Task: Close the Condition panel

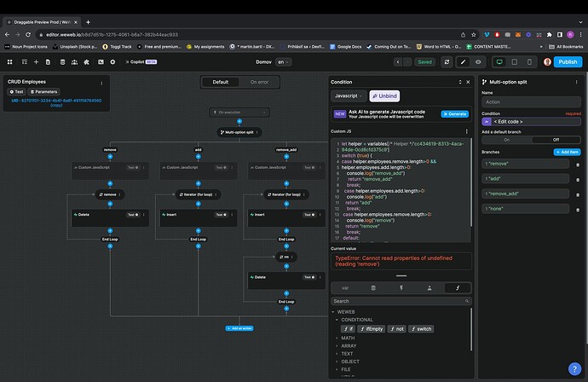Action: click(468, 82)
